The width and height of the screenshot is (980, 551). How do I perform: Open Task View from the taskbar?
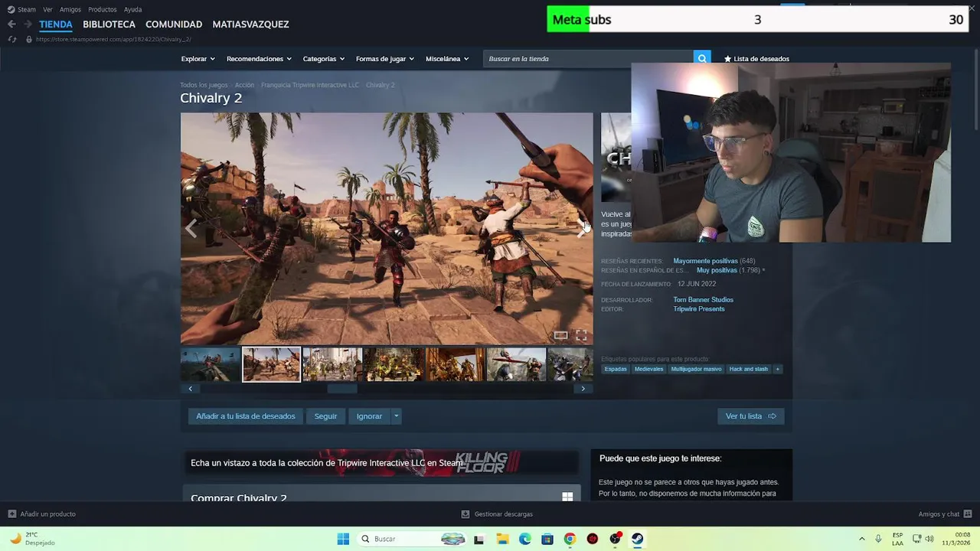(479, 539)
